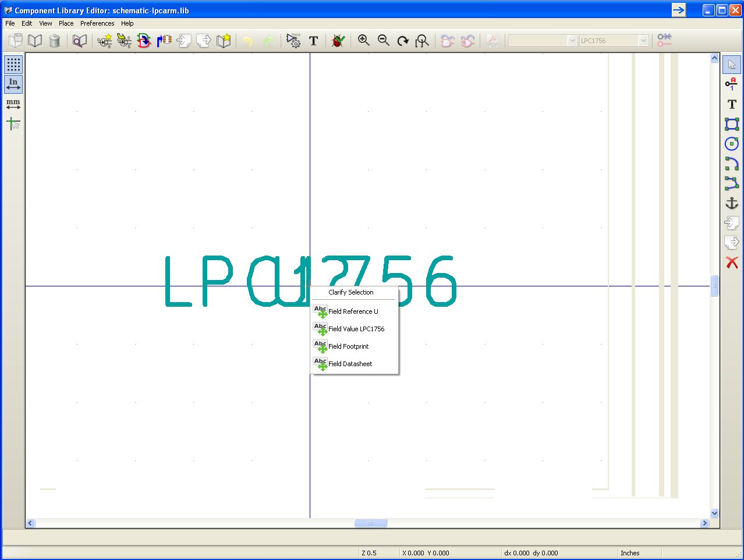The height and width of the screenshot is (560, 744).
Task: Select the add circle tool
Action: click(732, 144)
